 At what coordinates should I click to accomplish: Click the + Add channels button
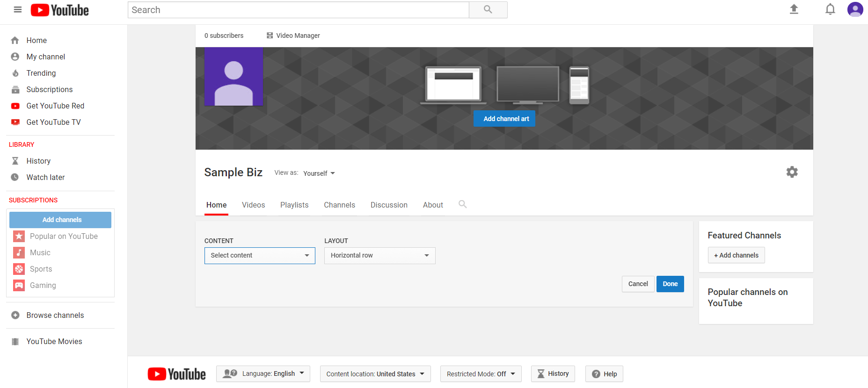737,255
